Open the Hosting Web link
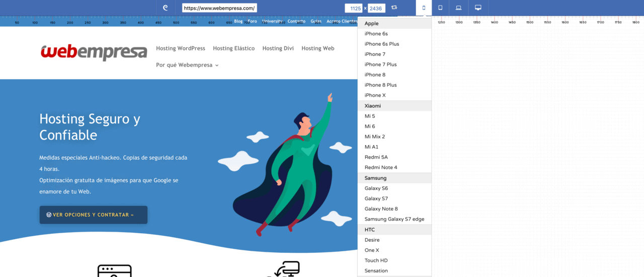Screen dimensions: 644x277 pyautogui.click(x=318, y=48)
